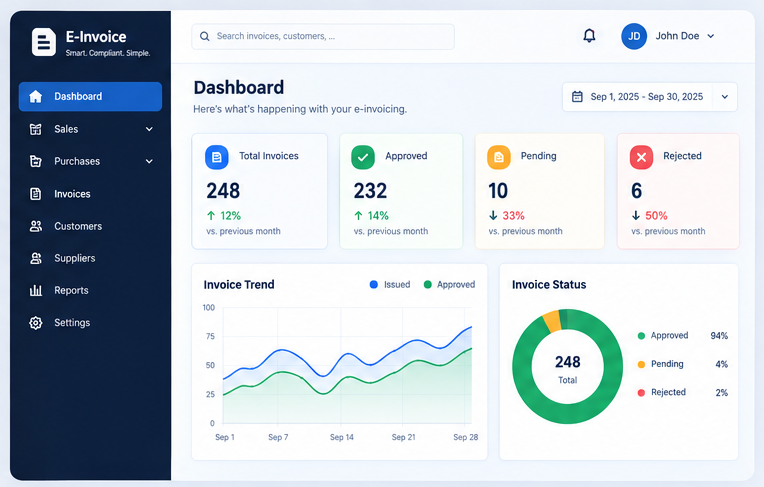Click the down arrow beside 33%

click(x=493, y=215)
